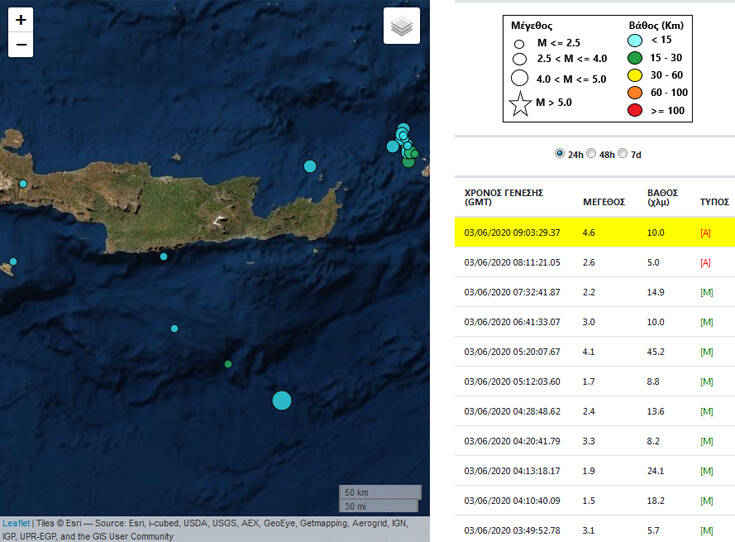Click the small green earthquake marker south of Crete
The width and height of the screenshot is (735, 542).
point(228,364)
